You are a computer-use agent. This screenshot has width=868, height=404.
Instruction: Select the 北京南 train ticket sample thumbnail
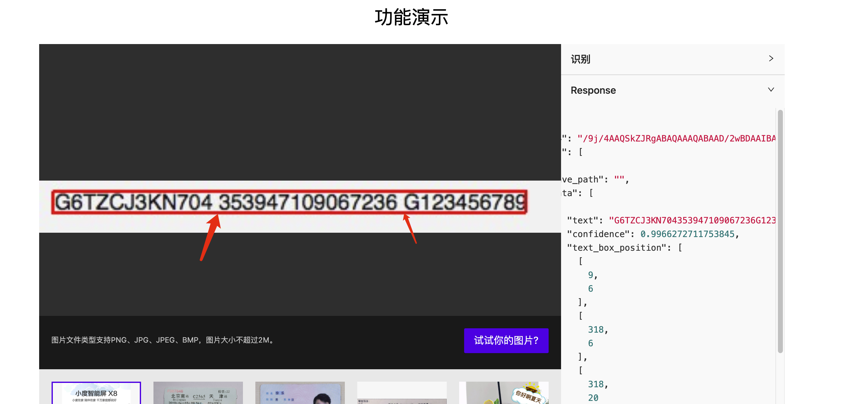[x=198, y=393]
